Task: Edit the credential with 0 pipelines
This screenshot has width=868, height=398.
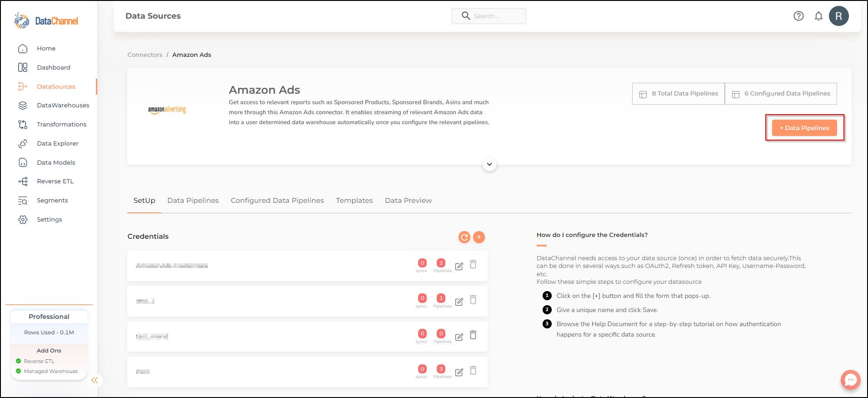Action: (459, 337)
